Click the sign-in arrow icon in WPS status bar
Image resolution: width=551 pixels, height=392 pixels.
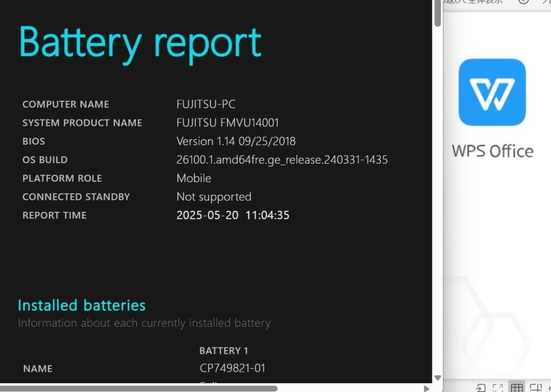pos(481,388)
